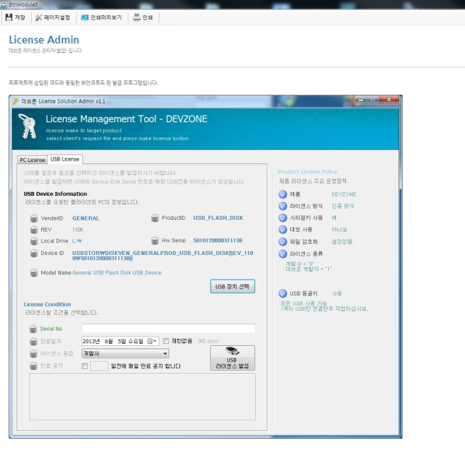Click the days-before-expiry number field
Image resolution: width=465 pixels, height=476 pixels.
click(x=100, y=366)
